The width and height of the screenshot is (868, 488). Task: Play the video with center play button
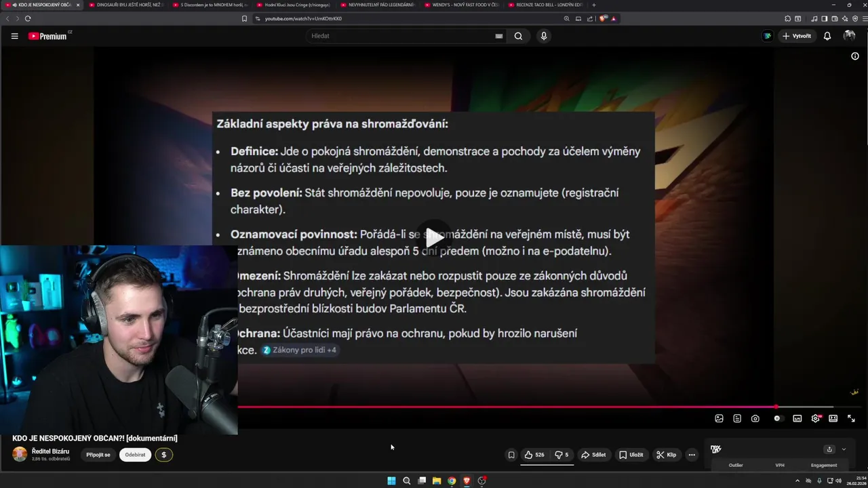434,238
